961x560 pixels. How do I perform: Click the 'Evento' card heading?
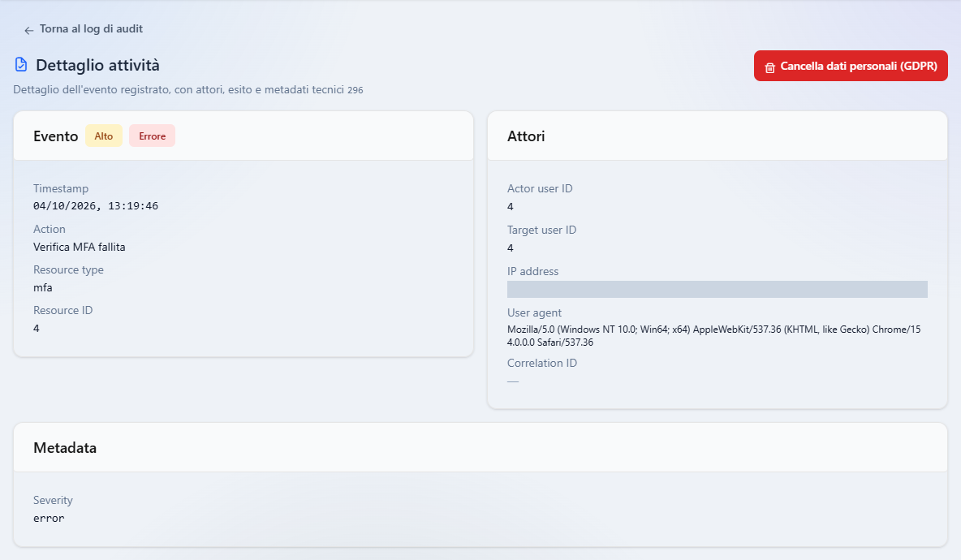coord(56,136)
